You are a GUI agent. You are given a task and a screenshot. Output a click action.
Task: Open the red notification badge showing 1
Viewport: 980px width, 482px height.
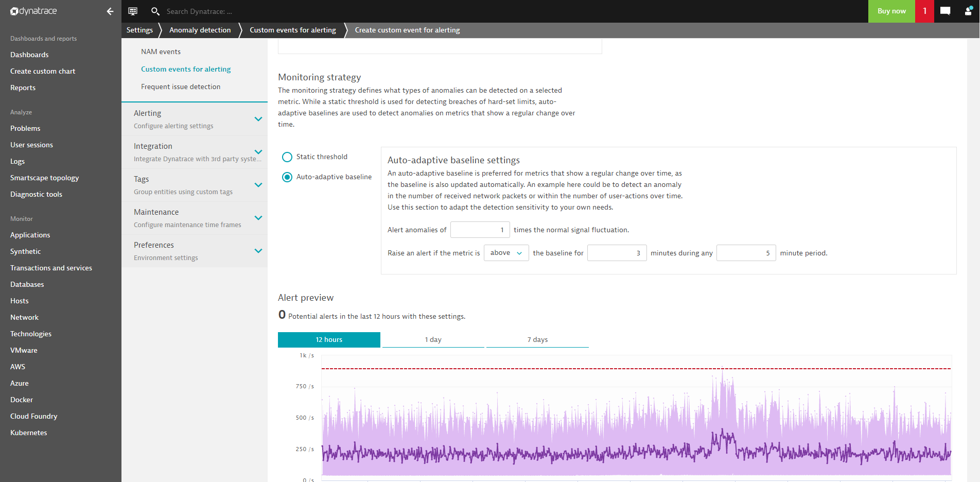(x=924, y=11)
